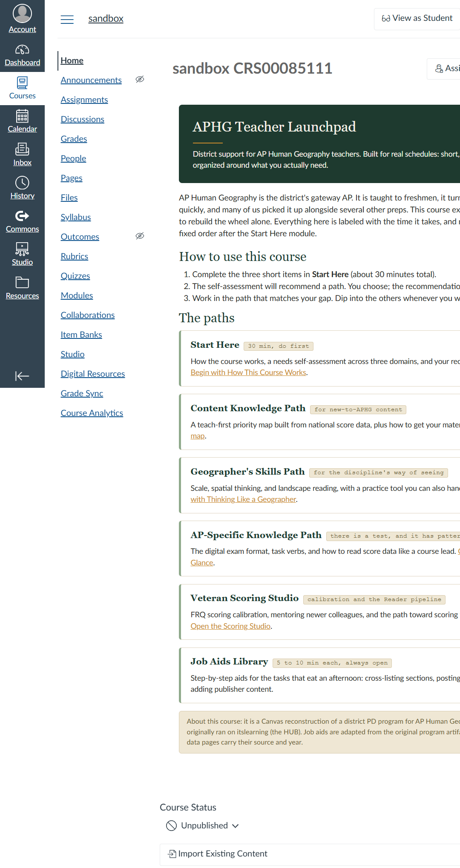
Task: Open Rubrics in course navigation
Action: pos(75,256)
